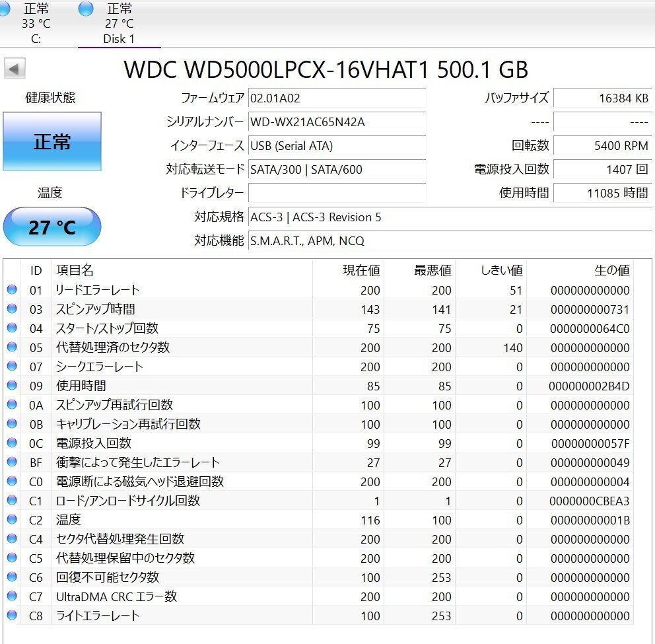Click the 項目名 column header
This screenshot has height=644, width=655.
tap(182, 270)
